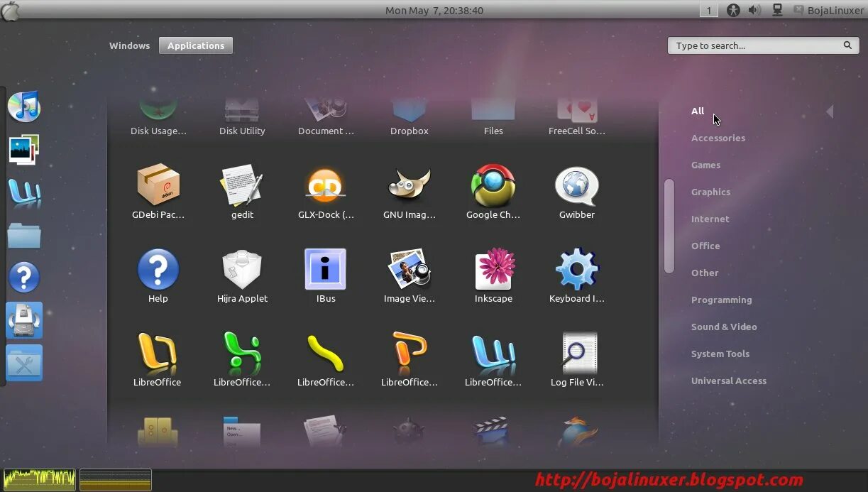
Task: Show System Tools applications
Action: (x=720, y=354)
